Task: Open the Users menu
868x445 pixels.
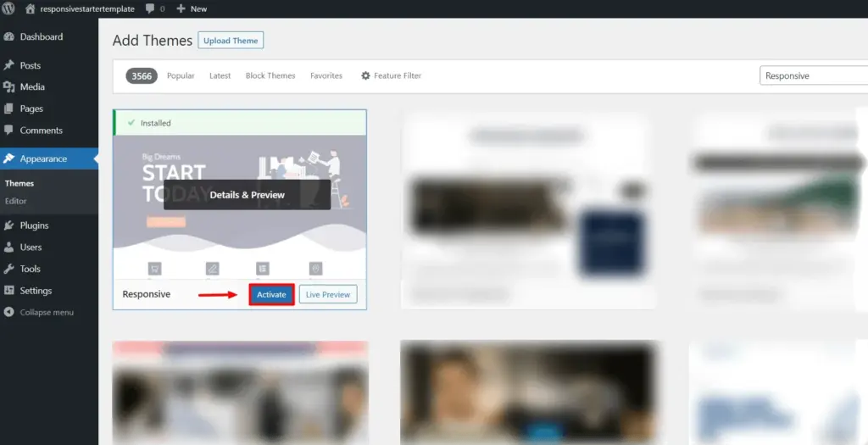Action: point(31,248)
